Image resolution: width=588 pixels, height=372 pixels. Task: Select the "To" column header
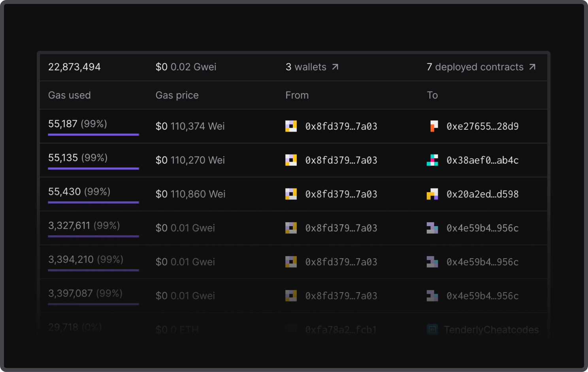(432, 95)
